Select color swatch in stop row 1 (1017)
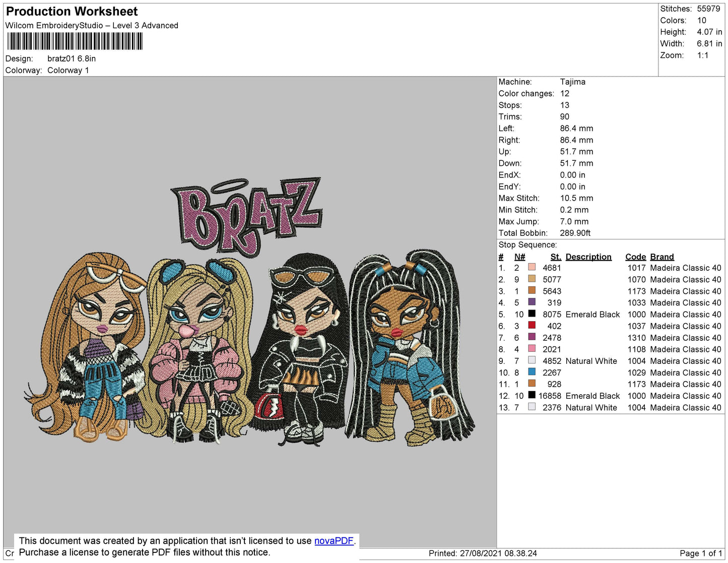Screen dimensions: 728x563 [532, 267]
